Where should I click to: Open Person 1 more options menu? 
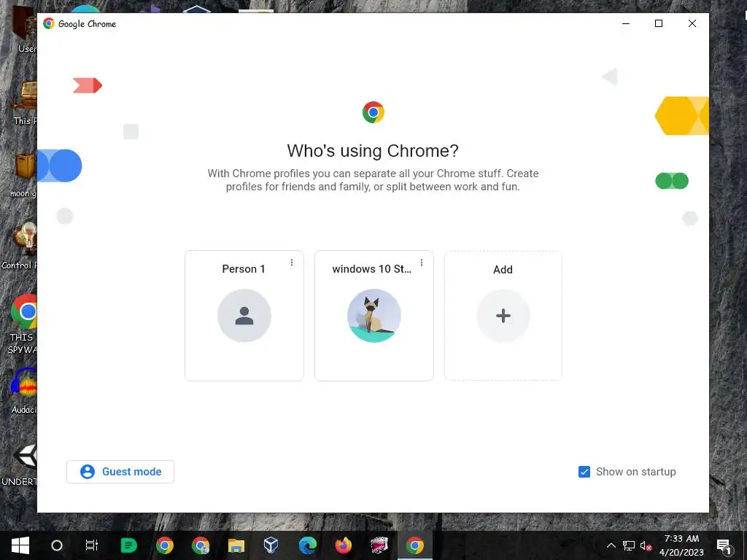click(x=292, y=262)
